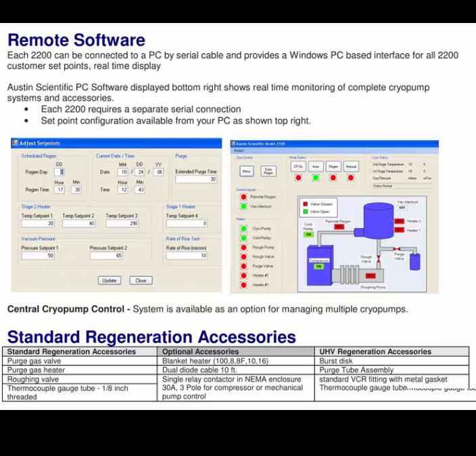Click the Cold Relay ON status in diagram

308,235
